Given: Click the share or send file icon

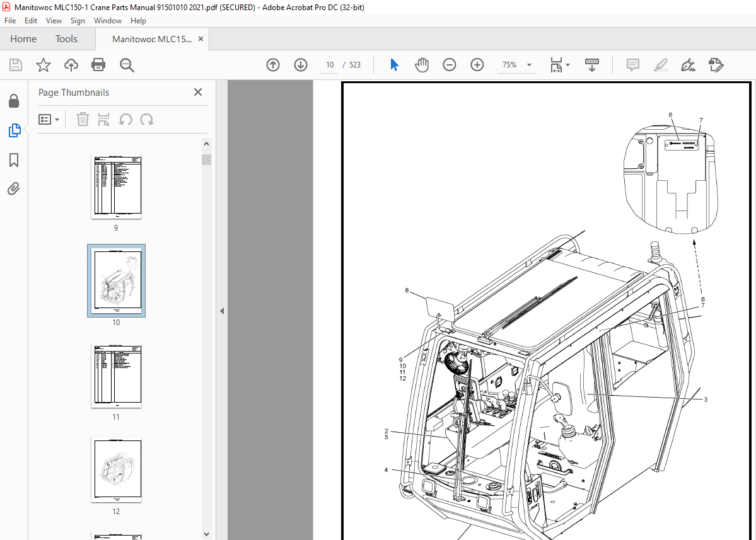Looking at the screenshot, I should click(716, 65).
